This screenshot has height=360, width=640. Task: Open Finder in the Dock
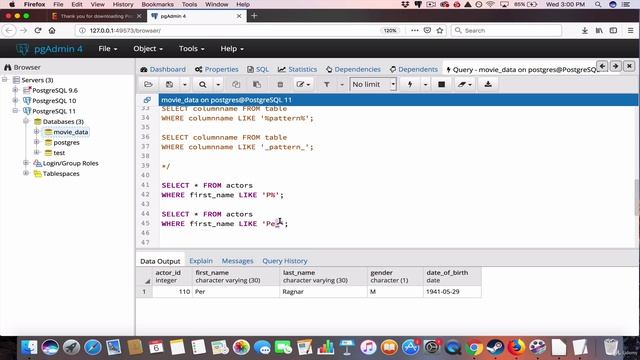click(29, 347)
